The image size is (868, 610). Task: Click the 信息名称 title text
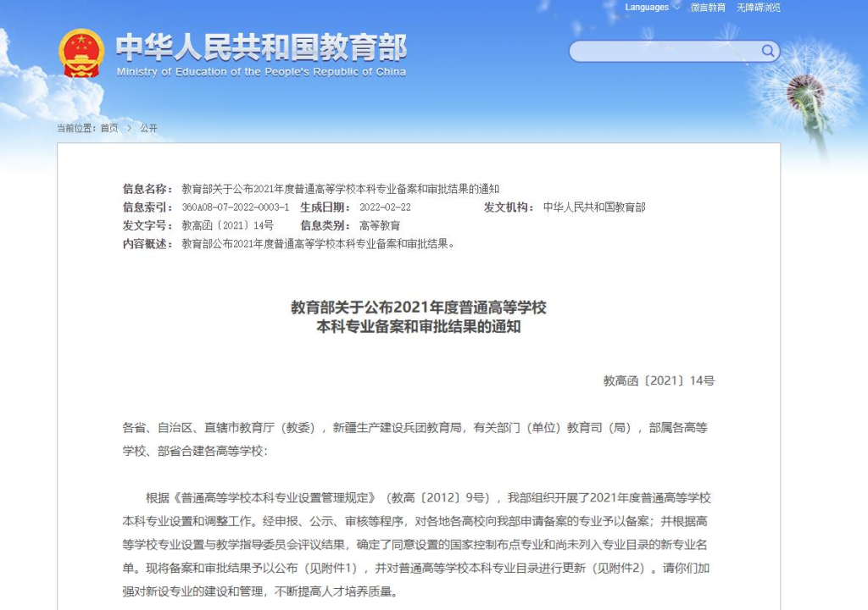click(x=341, y=189)
